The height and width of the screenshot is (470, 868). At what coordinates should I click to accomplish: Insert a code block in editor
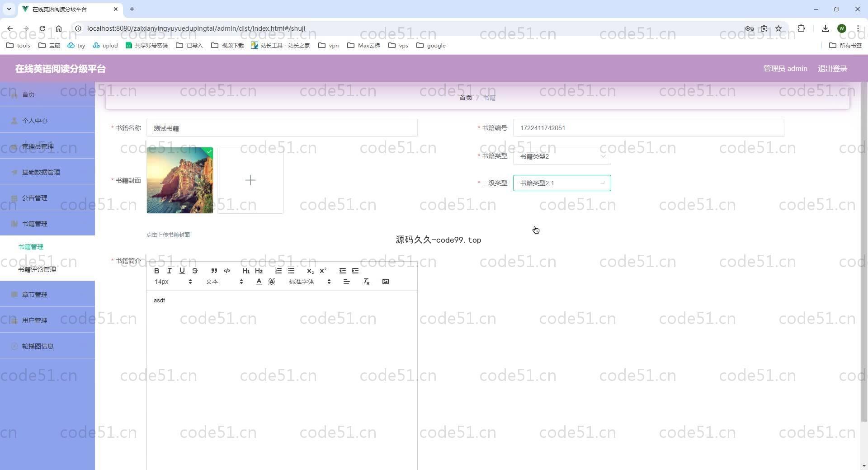227,271
